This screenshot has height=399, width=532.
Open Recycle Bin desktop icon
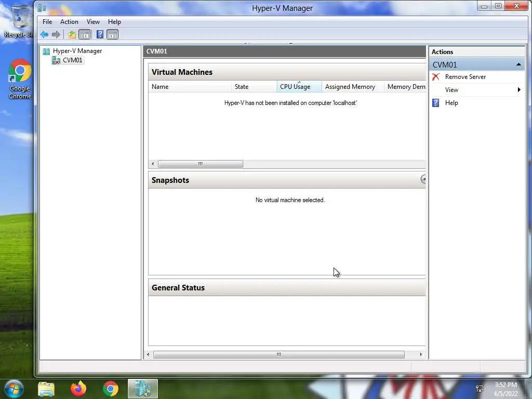point(19,20)
